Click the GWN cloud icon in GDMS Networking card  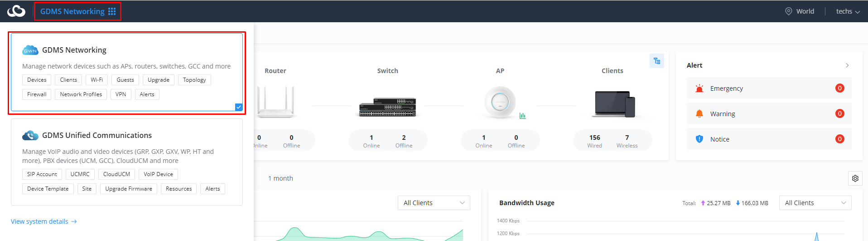pos(30,50)
